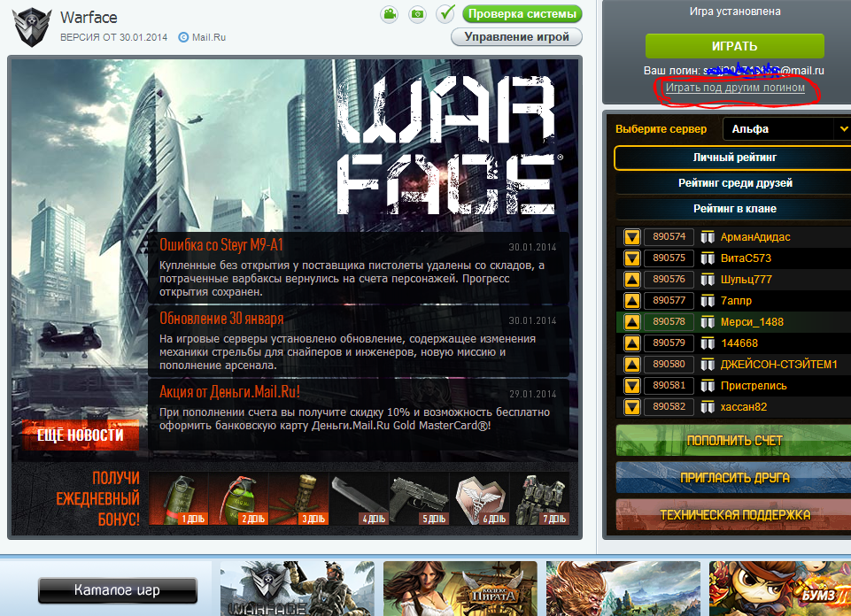Click the down arrow next to АрманАдидас

pyautogui.click(x=632, y=237)
